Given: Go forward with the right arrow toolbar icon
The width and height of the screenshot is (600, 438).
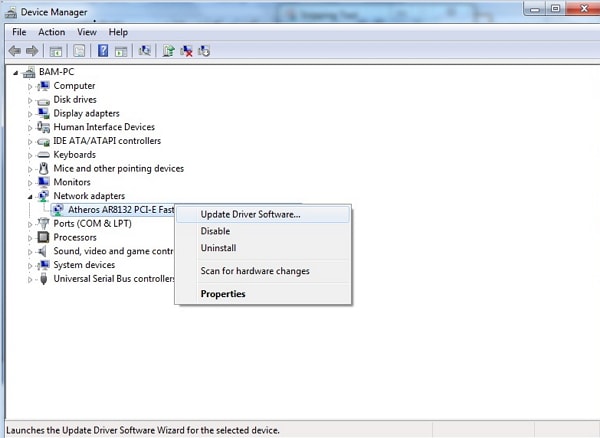Looking at the screenshot, I should pyautogui.click(x=32, y=51).
